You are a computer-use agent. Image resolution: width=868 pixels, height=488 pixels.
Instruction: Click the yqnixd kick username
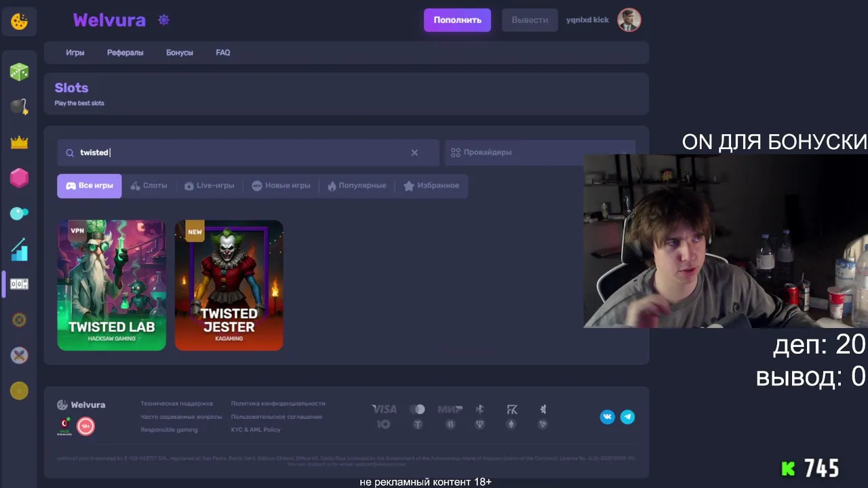(x=587, y=20)
